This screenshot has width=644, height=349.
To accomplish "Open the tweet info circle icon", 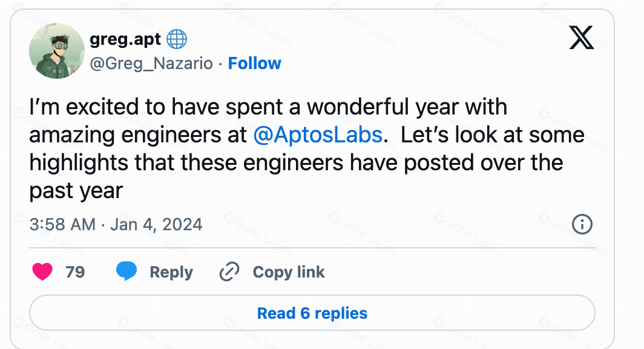I will click(x=582, y=224).
